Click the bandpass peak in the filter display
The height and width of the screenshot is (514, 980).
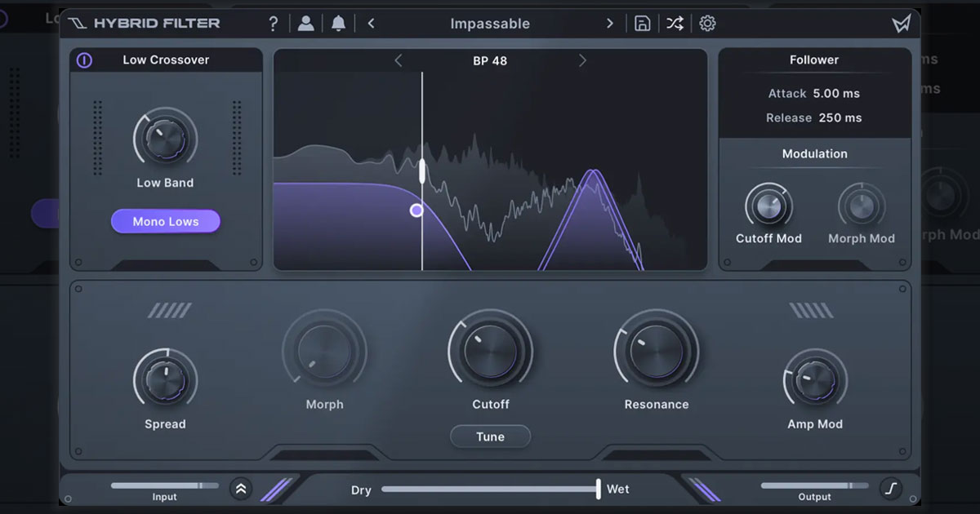click(x=594, y=172)
